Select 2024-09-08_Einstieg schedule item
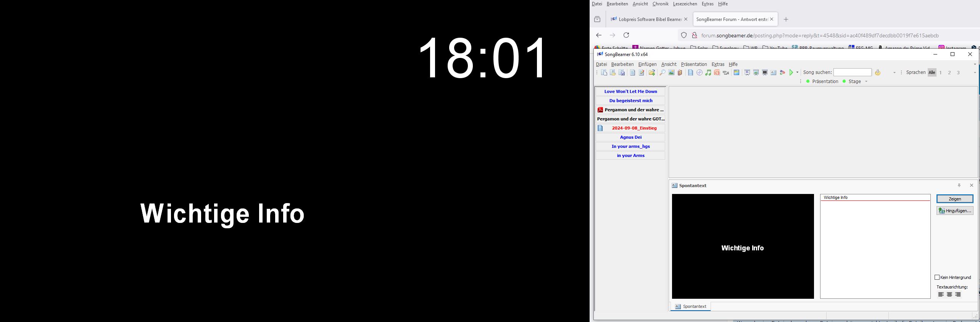Screen dimensions: 980x322 click(x=630, y=128)
